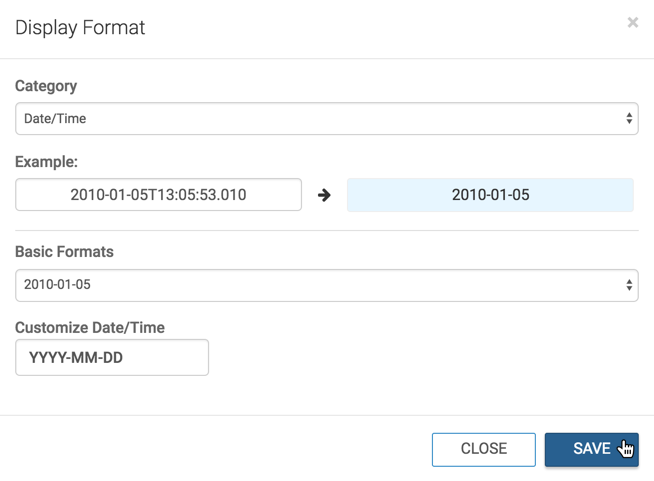Screen dimensions: 654x481
Task: Click the Basic Formats up-down arrows
Action: [x=629, y=285]
